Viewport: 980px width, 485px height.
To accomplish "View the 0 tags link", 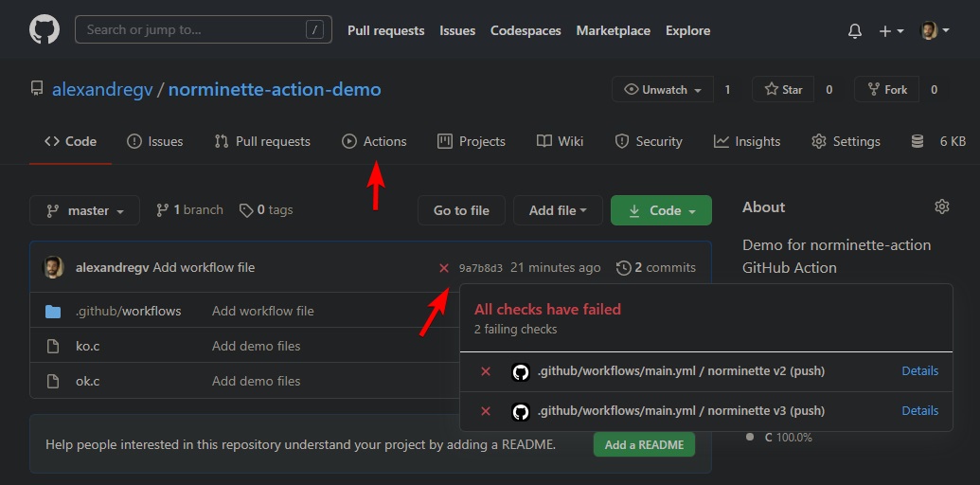I will [266, 210].
